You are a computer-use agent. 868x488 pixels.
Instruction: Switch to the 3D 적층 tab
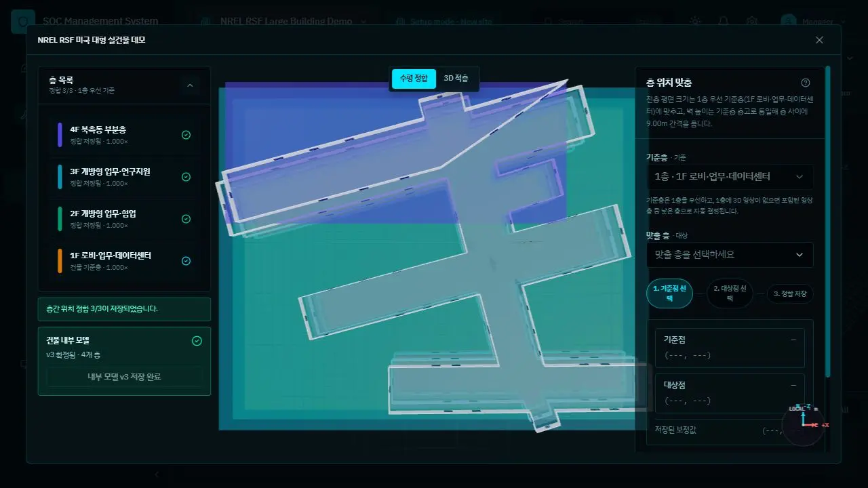click(456, 79)
